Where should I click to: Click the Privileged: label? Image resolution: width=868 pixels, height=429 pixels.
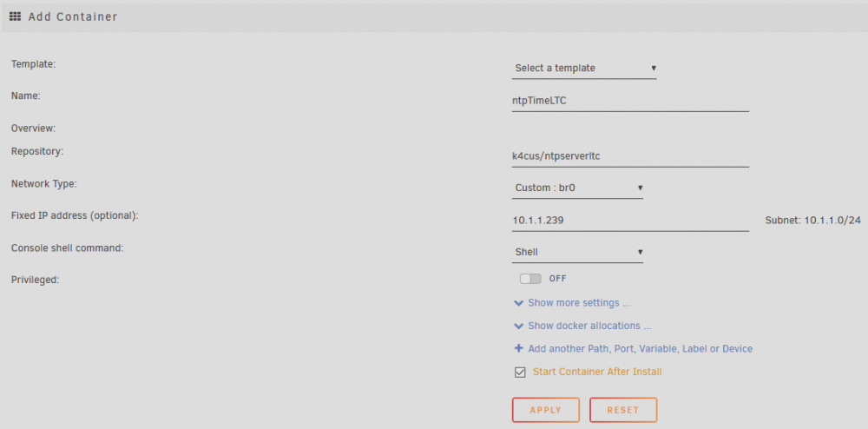tap(35, 280)
